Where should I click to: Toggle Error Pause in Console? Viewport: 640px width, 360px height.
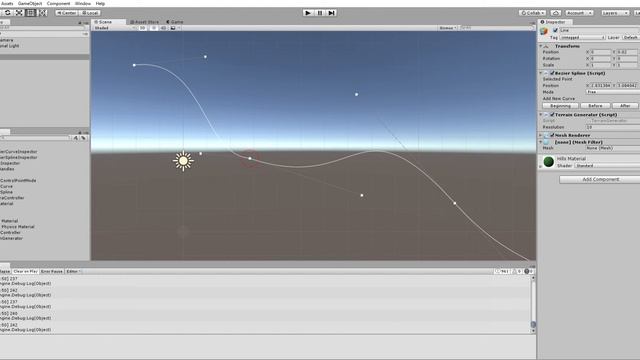52,271
